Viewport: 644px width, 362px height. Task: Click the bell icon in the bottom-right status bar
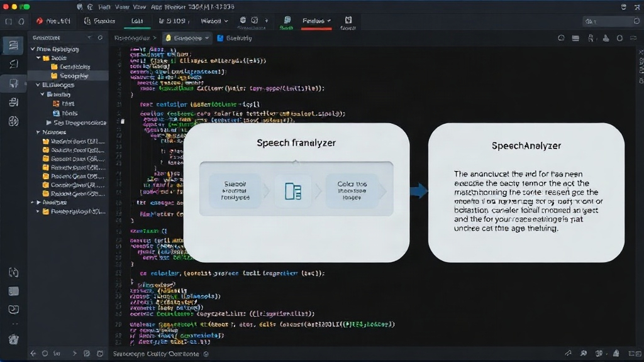click(x=616, y=353)
